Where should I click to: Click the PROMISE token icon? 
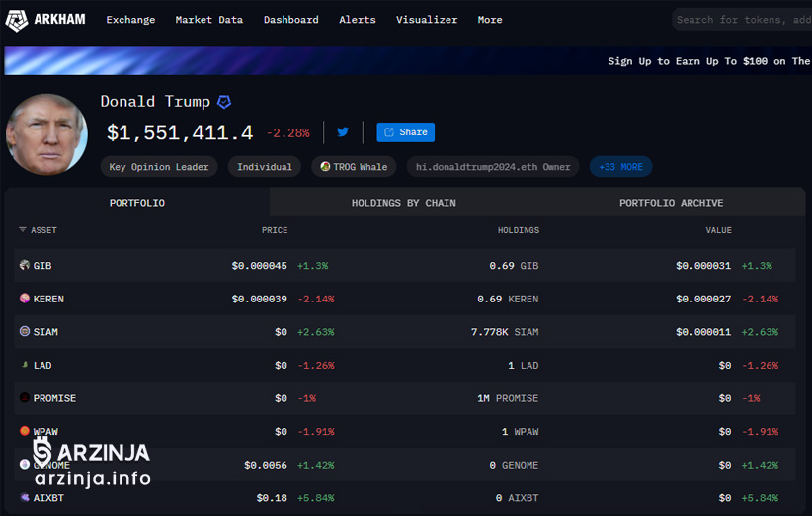click(25, 398)
